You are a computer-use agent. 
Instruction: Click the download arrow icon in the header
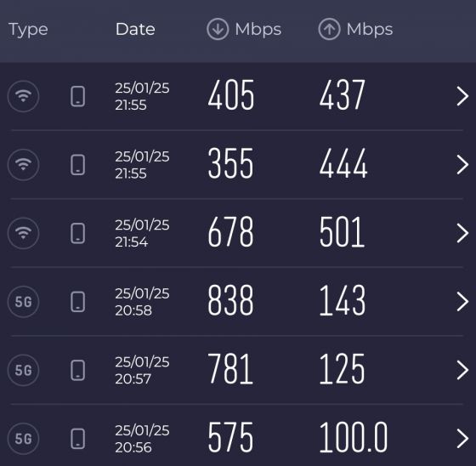[218, 29]
